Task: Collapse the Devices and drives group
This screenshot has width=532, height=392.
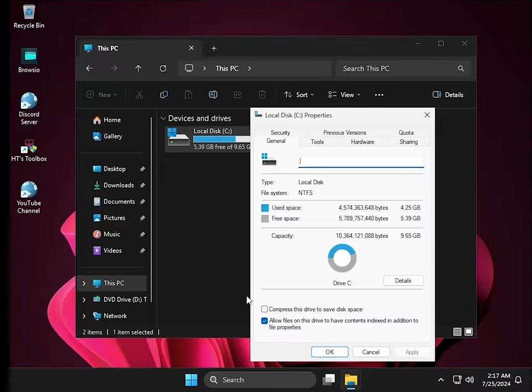Action: [x=163, y=118]
